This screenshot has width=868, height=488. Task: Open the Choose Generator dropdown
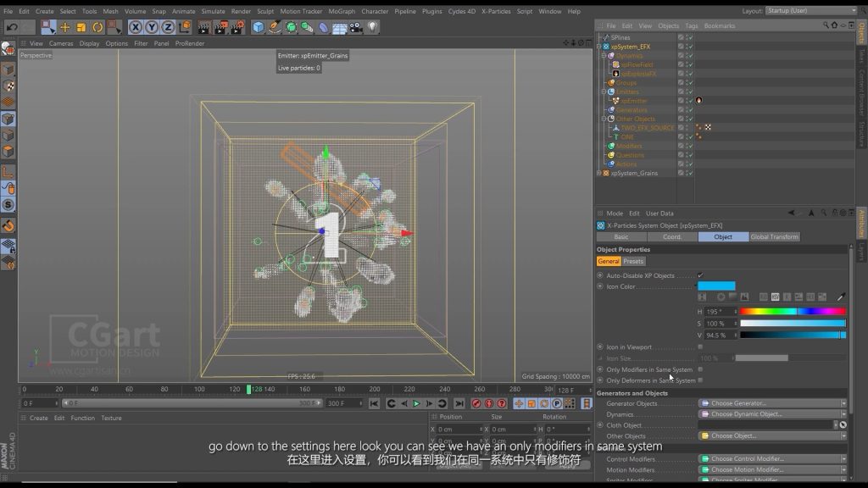pyautogui.click(x=772, y=403)
